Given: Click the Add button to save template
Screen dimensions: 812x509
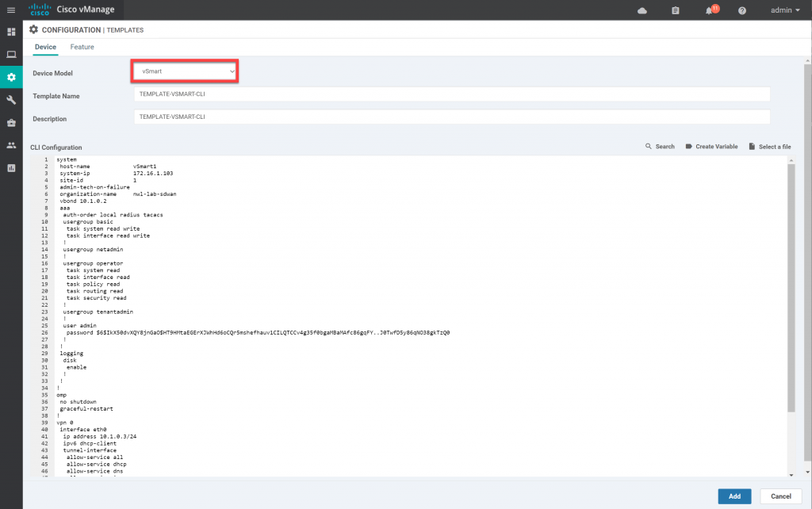Looking at the screenshot, I should coord(734,496).
